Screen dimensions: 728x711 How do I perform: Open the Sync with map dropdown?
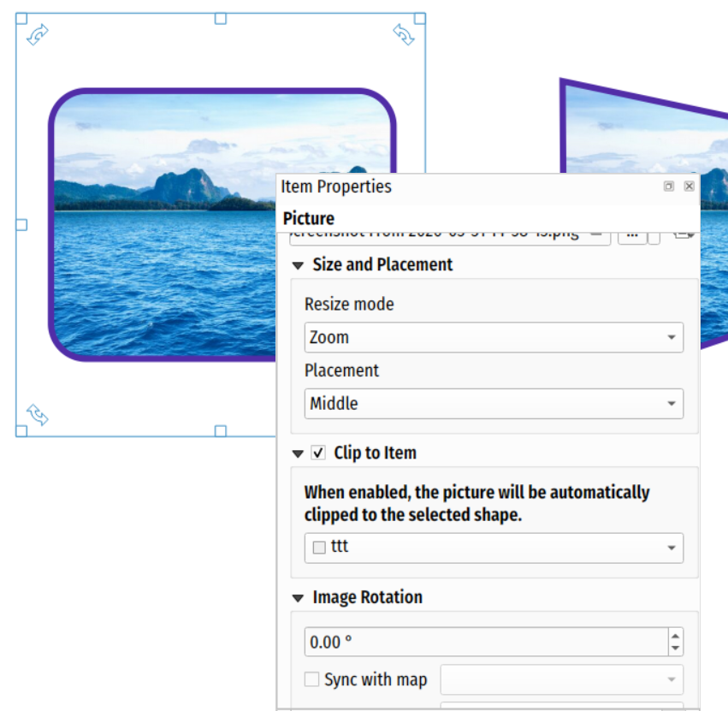point(562,679)
